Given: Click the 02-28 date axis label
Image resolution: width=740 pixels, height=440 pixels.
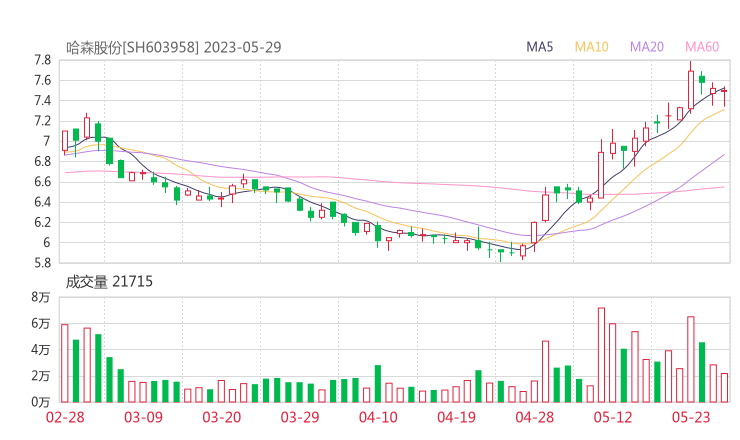Looking at the screenshot, I should (65, 417).
